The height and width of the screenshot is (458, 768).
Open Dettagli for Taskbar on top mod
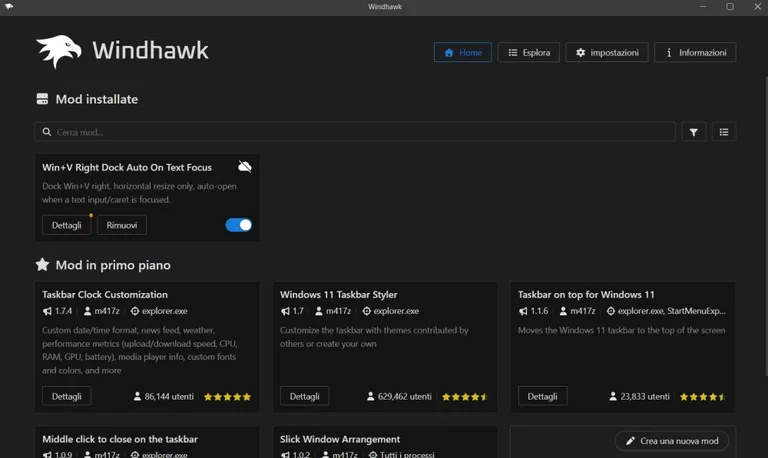[x=542, y=396]
